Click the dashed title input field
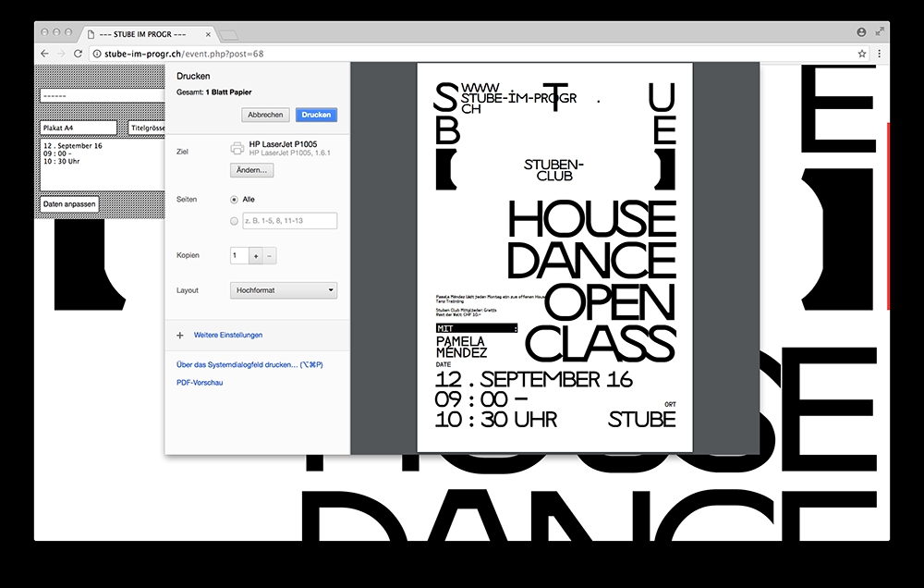This screenshot has height=588, width=924. [x=103, y=95]
